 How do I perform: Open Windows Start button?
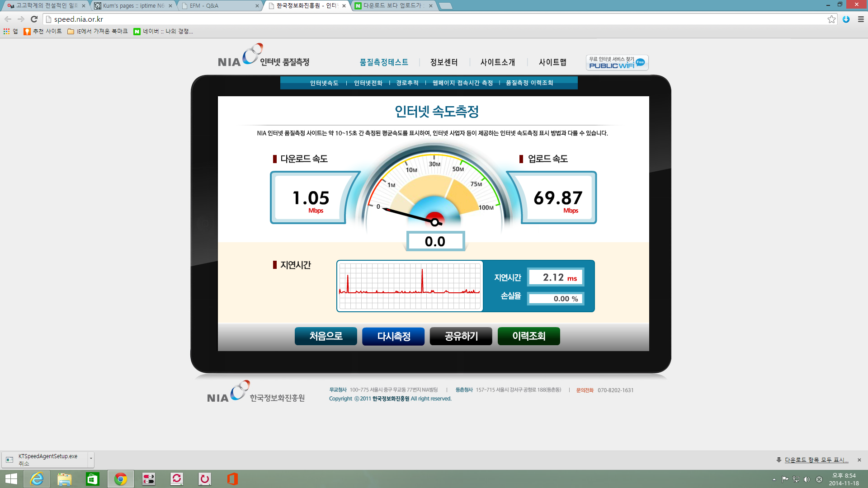[11, 479]
